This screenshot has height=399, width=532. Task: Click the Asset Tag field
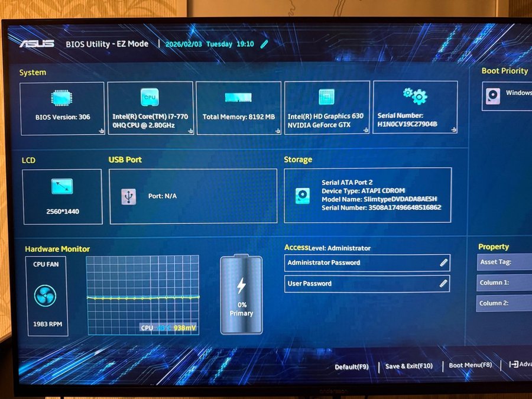coord(504,262)
